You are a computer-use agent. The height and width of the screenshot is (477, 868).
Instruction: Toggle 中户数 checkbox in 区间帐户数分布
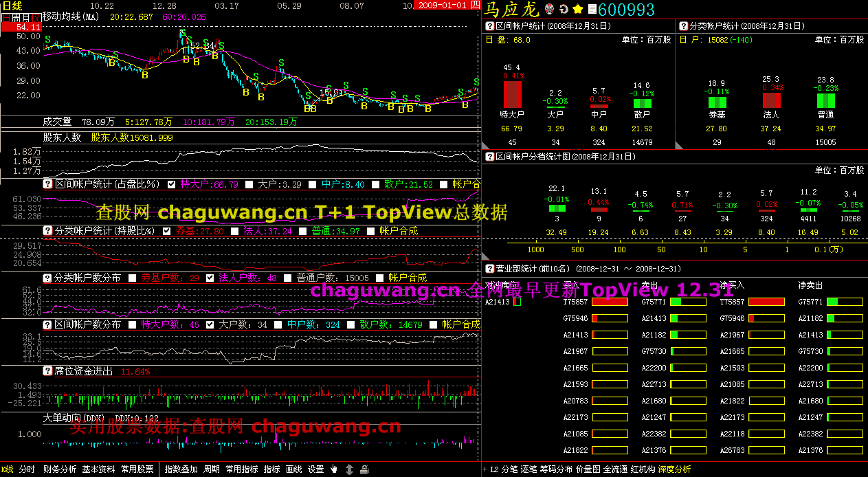[x=279, y=324]
